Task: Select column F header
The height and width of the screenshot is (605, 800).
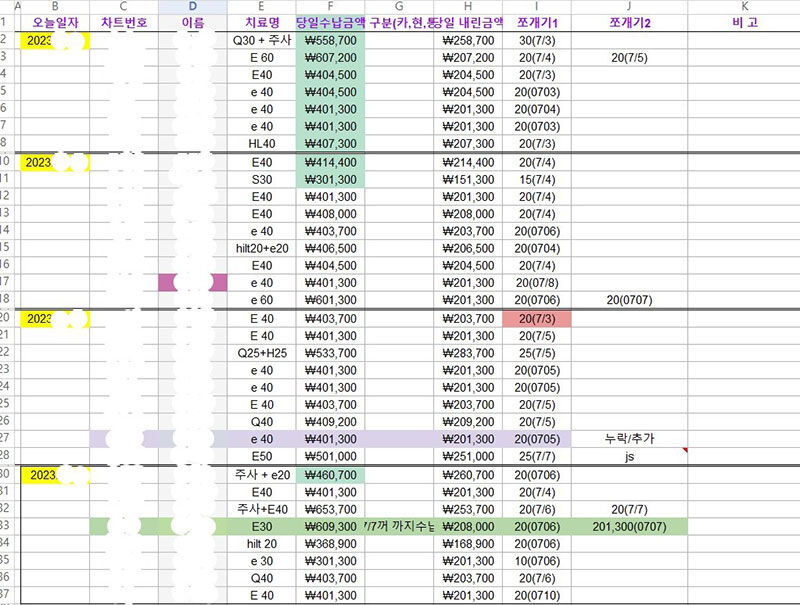Action: click(x=330, y=6)
